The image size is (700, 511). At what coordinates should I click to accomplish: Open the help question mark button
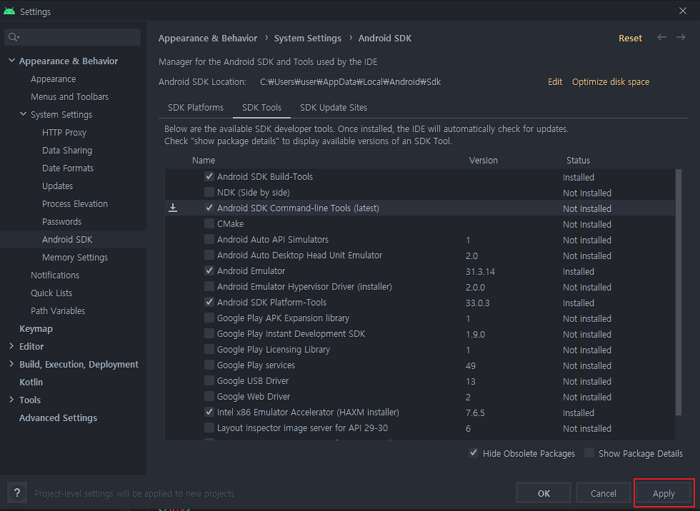[17, 493]
